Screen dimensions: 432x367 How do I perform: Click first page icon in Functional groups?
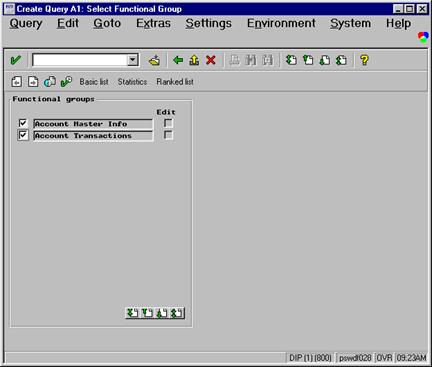tap(133, 313)
